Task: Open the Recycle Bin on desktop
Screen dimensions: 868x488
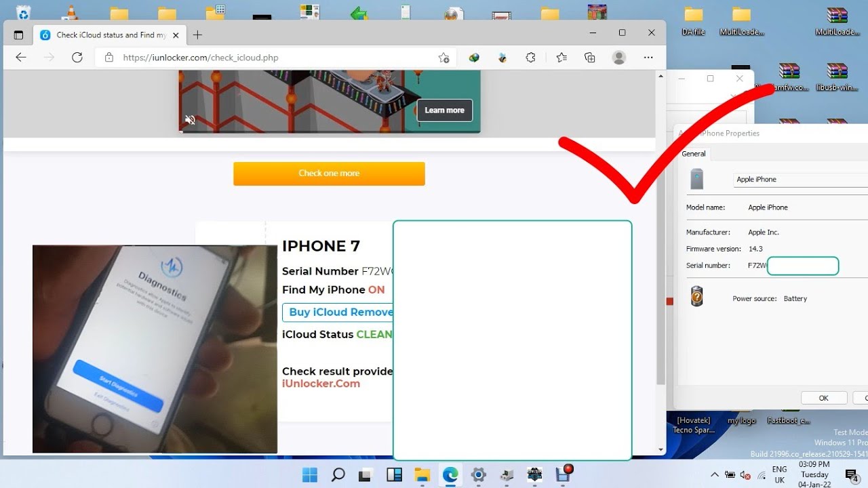Action: (24, 12)
